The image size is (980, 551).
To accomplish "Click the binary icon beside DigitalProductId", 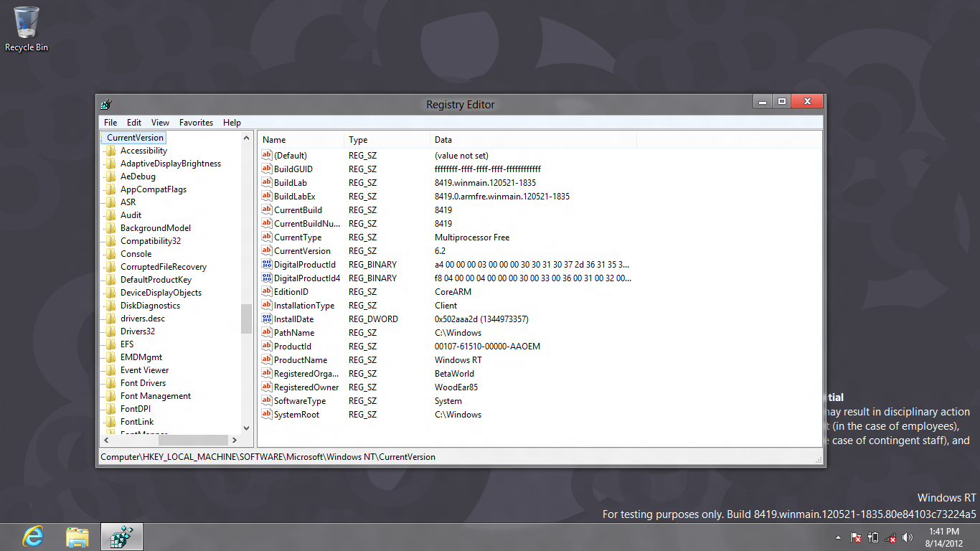I will (x=267, y=264).
